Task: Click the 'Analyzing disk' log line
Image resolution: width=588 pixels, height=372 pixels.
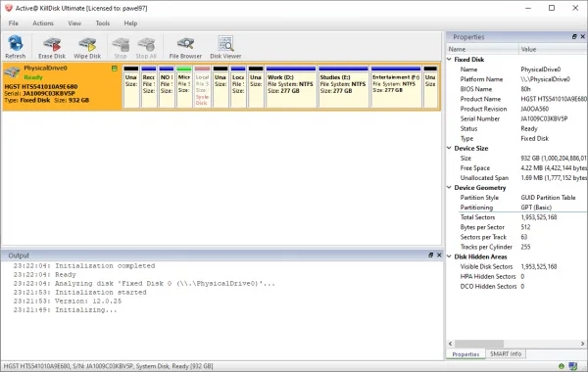Action: point(144,283)
